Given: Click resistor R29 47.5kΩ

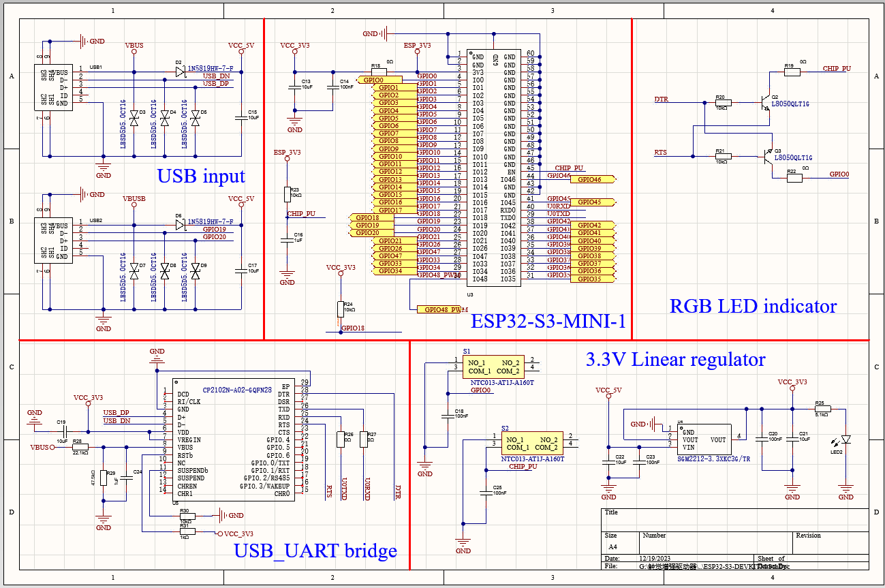Looking at the screenshot, I should pyautogui.click(x=103, y=478).
